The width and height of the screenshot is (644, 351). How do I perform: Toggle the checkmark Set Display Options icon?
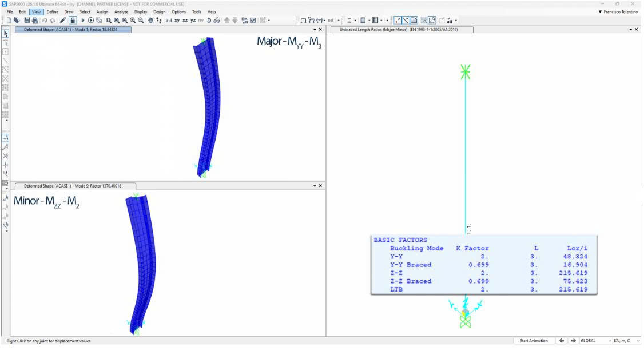(x=253, y=21)
